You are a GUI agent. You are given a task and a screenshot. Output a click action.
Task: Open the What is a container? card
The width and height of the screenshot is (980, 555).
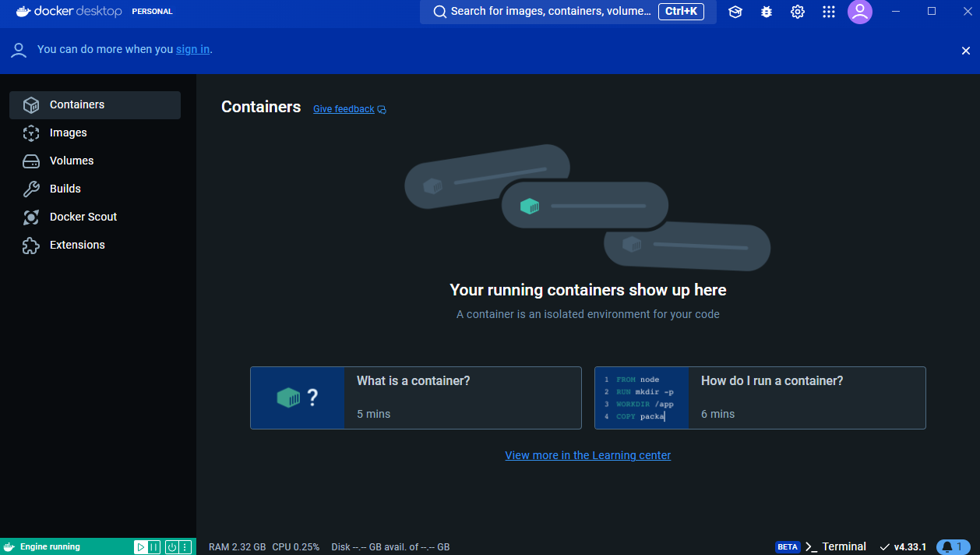pyautogui.click(x=416, y=398)
